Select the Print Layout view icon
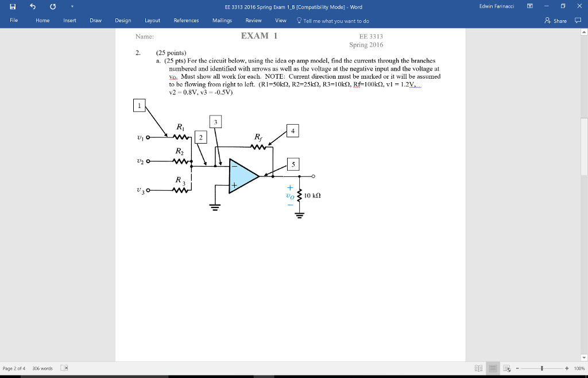 click(x=492, y=368)
